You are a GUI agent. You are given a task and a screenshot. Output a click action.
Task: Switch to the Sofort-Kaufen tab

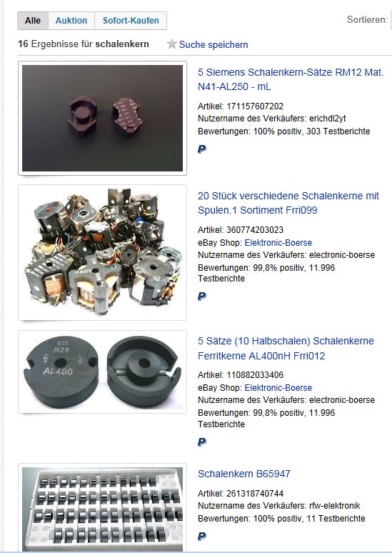pyautogui.click(x=131, y=21)
